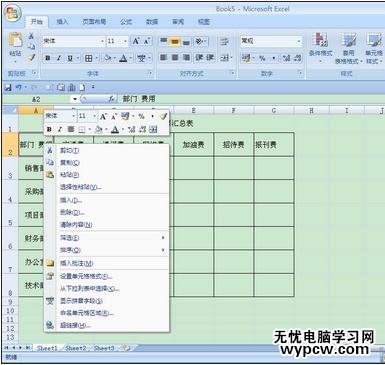
Task: Toggle center alignment in ribbon
Action: click(x=175, y=58)
